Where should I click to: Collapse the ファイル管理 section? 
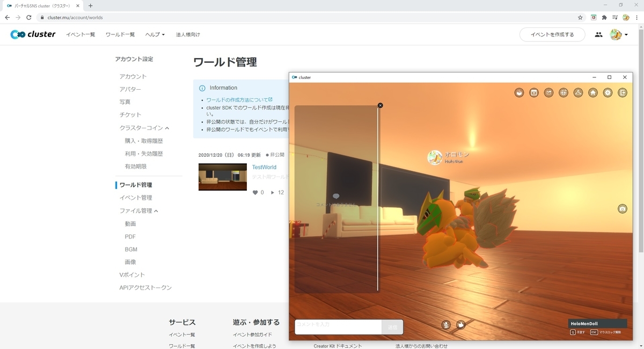click(x=139, y=210)
